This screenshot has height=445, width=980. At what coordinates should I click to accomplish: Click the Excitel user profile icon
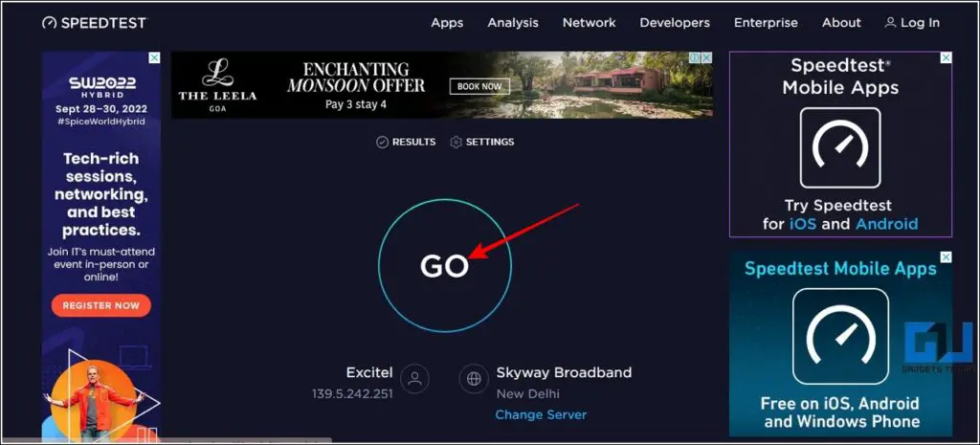pyautogui.click(x=415, y=378)
